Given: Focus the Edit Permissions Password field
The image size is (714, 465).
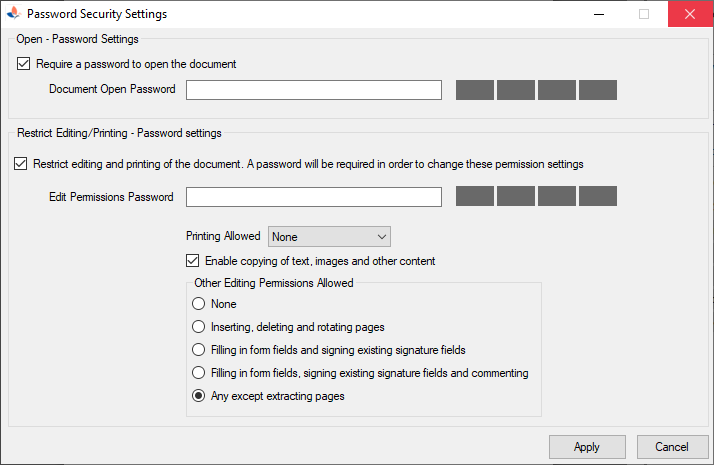Looking at the screenshot, I should tap(314, 197).
